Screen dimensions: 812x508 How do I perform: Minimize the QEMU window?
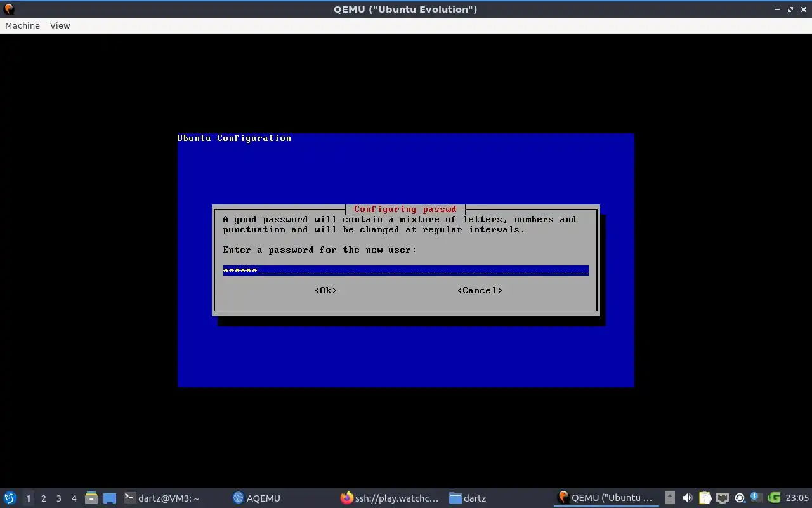pyautogui.click(x=778, y=9)
